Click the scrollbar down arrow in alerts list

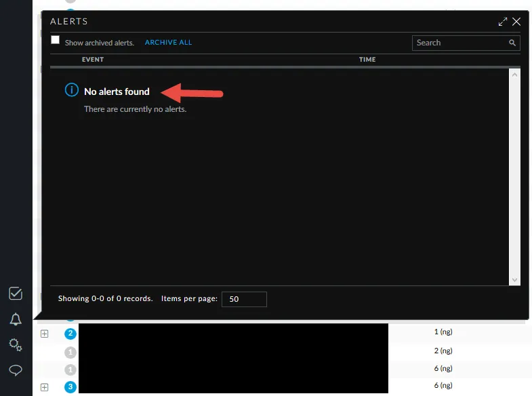[514, 280]
